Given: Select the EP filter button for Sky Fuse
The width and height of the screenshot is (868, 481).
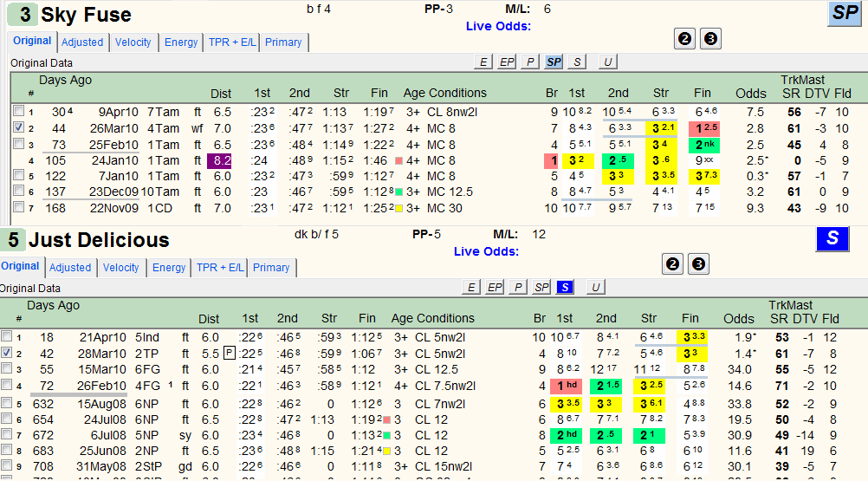Looking at the screenshot, I should [507, 62].
